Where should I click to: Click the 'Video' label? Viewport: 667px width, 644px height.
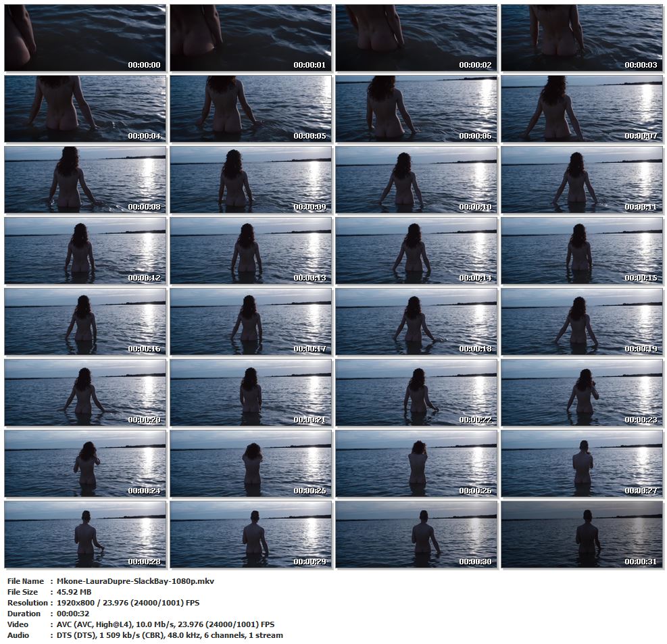pos(18,625)
